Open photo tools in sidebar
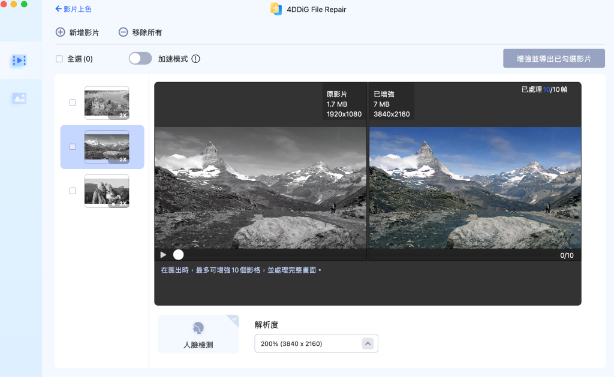 coord(19,98)
